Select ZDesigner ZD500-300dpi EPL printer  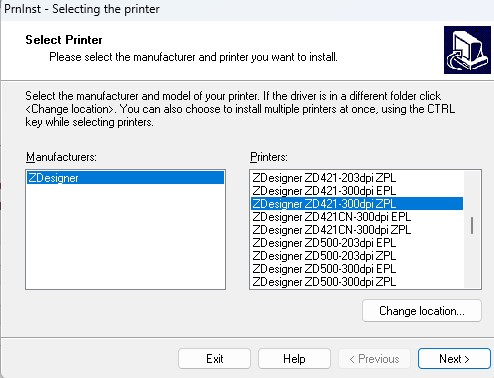[x=357, y=269]
